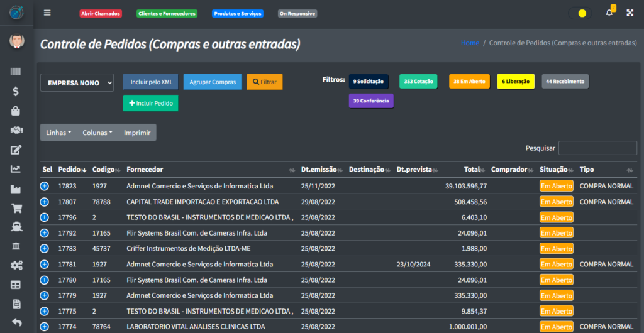Click the Pesquisar search input field
This screenshot has width=644, height=333.
click(597, 148)
